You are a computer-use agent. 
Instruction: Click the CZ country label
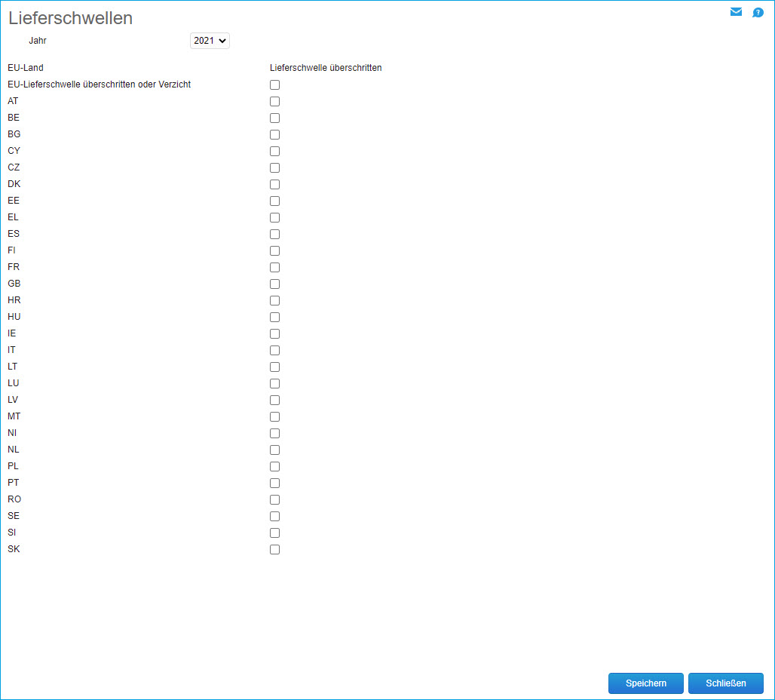click(14, 167)
